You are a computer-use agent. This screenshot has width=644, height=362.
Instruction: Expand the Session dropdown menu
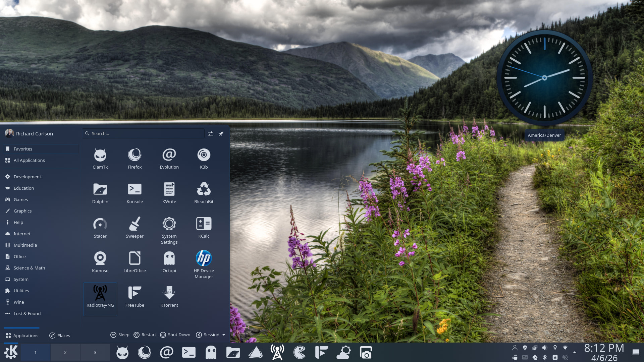pos(211,335)
